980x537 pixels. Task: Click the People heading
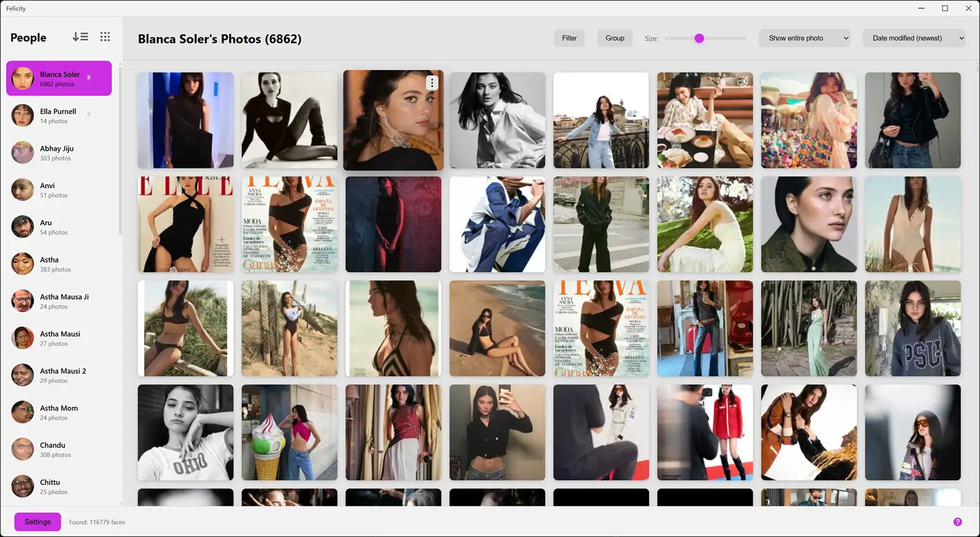[28, 37]
